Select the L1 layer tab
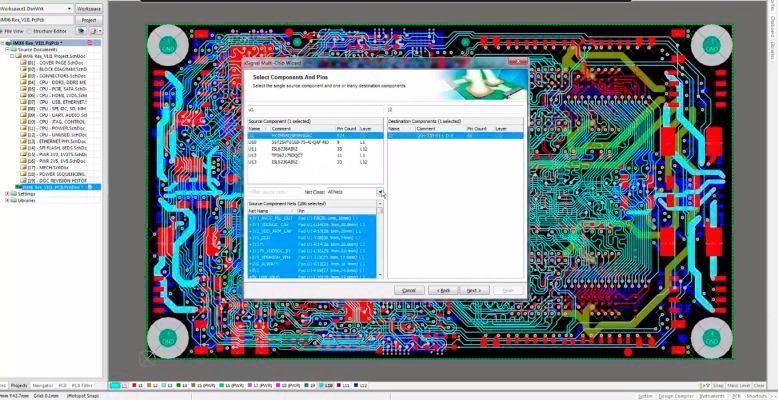 click(136, 386)
